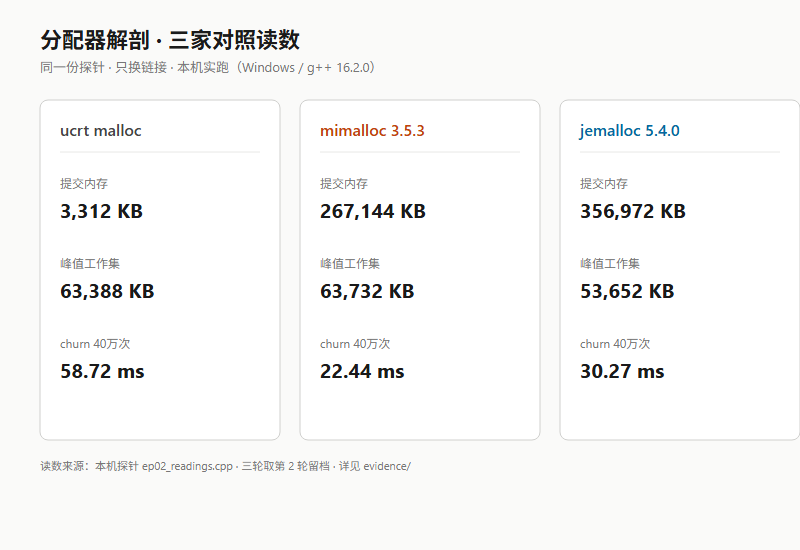
Task: Click the 3,312 KB value
Action: click(x=102, y=211)
